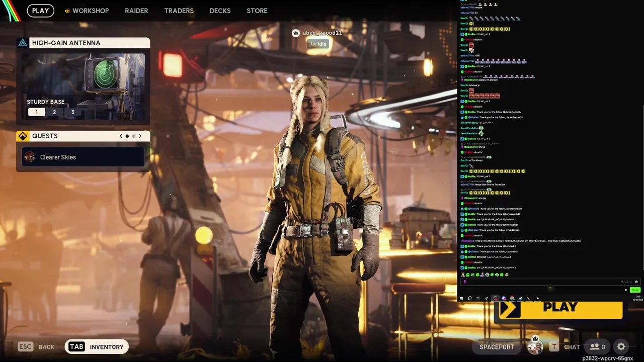Open the party members icon showing 0
Screen dimensions: 644x362
tap(598, 347)
